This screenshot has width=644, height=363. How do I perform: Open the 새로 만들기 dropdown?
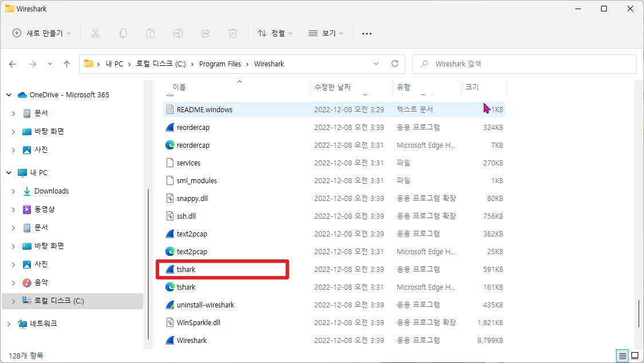(41, 33)
